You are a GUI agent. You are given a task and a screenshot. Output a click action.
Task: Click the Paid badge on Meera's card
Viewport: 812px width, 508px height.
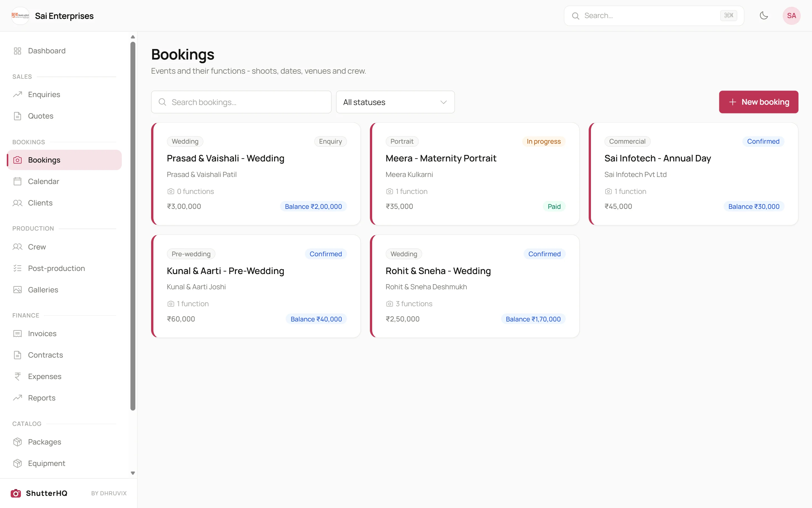pos(554,206)
